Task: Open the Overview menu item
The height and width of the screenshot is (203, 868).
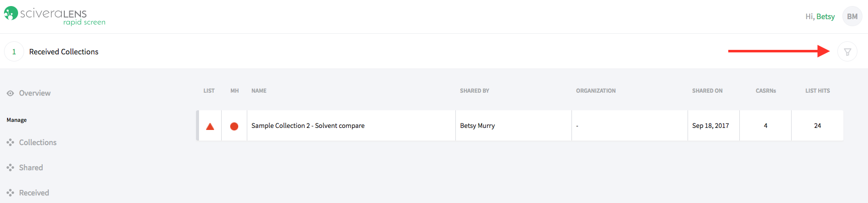Action: pyautogui.click(x=35, y=93)
